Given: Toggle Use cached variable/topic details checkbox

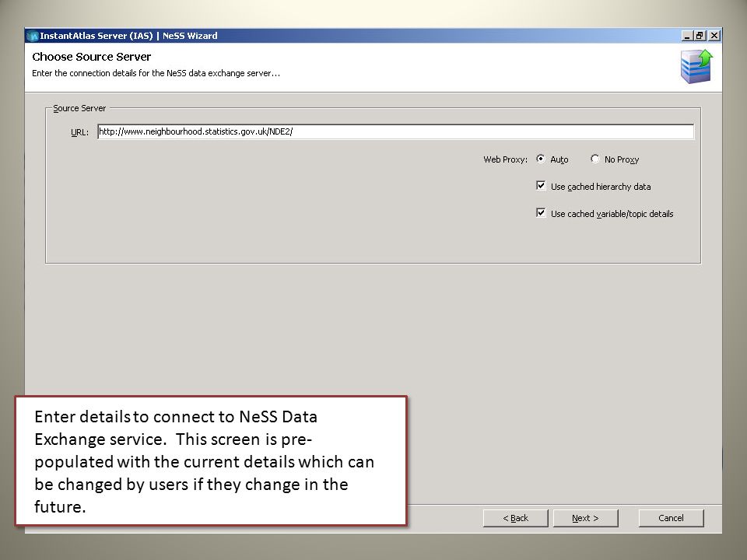Looking at the screenshot, I should click(541, 213).
